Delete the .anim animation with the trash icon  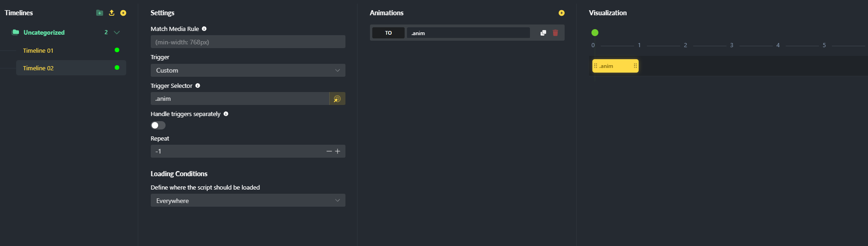pos(555,33)
